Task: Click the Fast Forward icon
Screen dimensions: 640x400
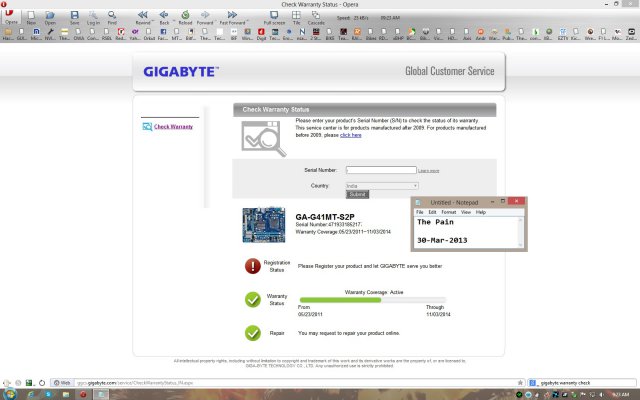Action: click(233, 17)
